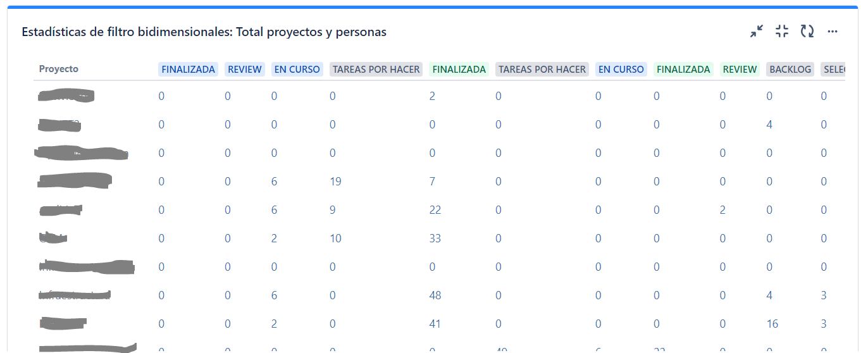The height and width of the screenshot is (353, 868).
Task: Select the blue FINALIZADA status header
Action: [x=189, y=70]
